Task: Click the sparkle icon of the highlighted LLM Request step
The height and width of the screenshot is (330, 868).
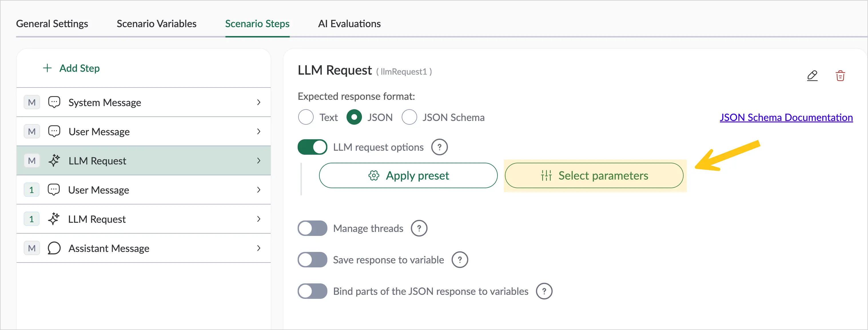Action: point(54,160)
